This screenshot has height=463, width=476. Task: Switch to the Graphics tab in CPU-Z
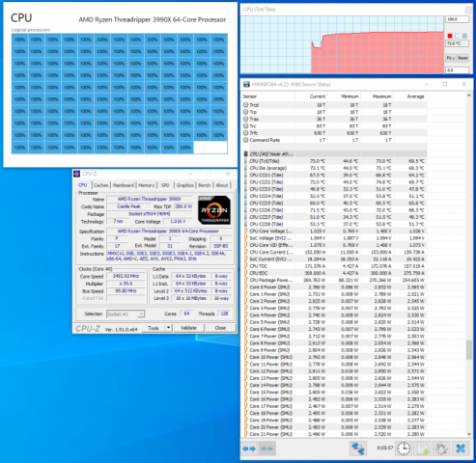185,185
